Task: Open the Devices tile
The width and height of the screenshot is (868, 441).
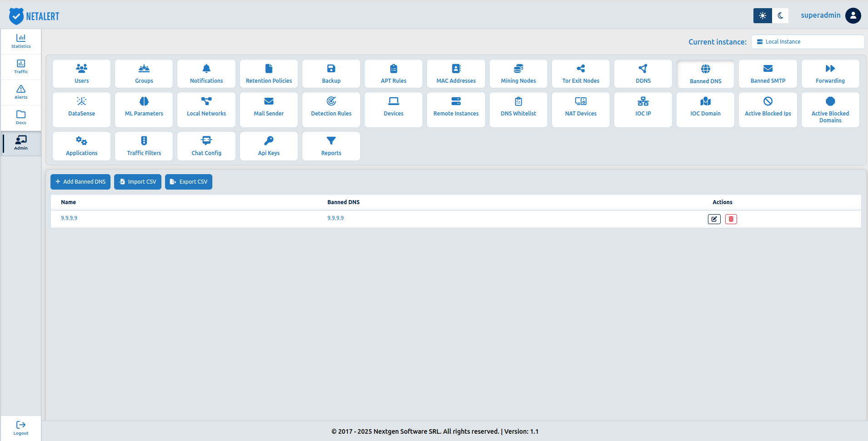Action: tap(393, 110)
